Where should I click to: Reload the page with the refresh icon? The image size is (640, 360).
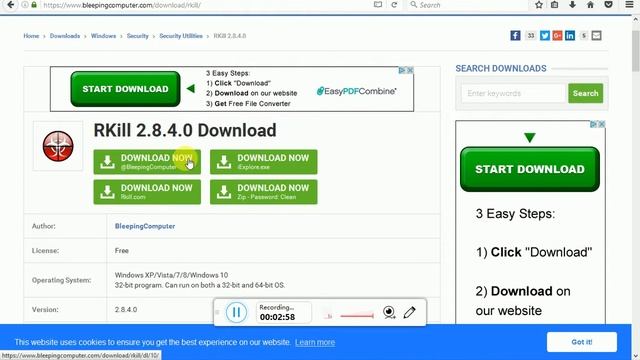[394, 5]
